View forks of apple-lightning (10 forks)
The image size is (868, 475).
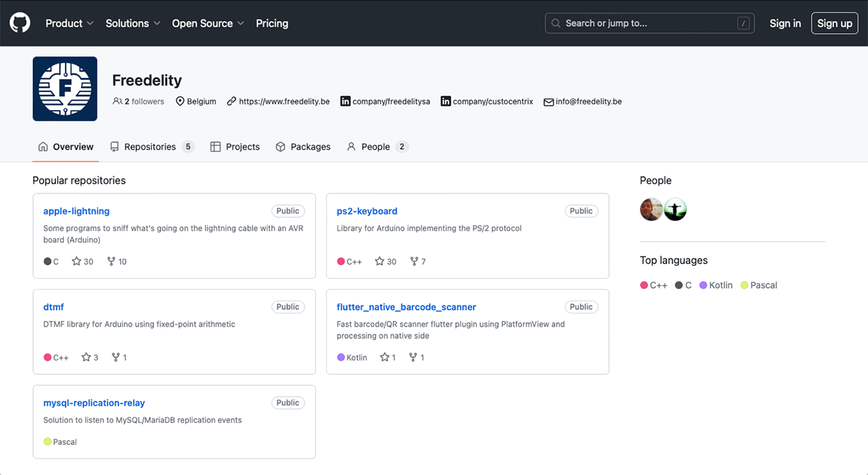tap(116, 261)
